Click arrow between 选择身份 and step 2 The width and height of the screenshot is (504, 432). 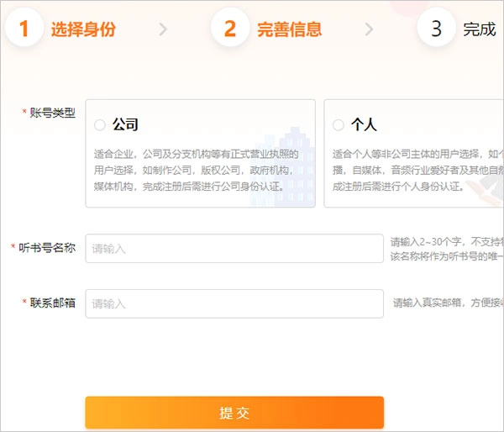click(x=163, y=29)
